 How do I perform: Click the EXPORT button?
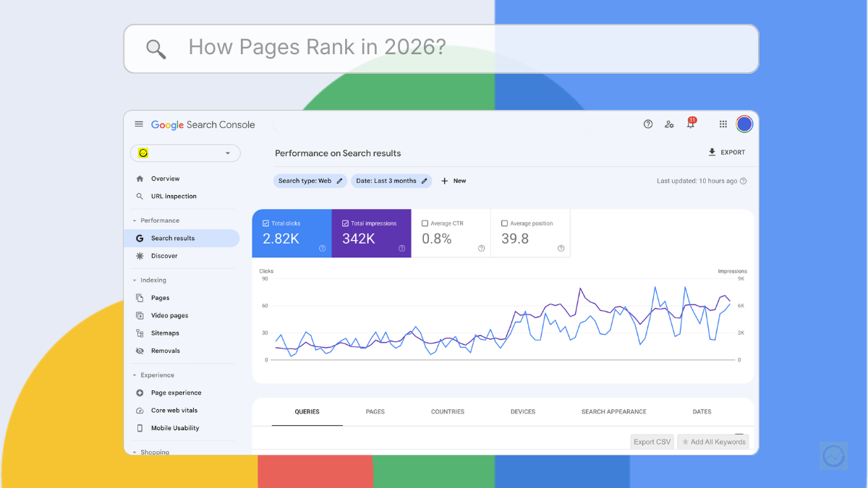(x=726, y=152)
